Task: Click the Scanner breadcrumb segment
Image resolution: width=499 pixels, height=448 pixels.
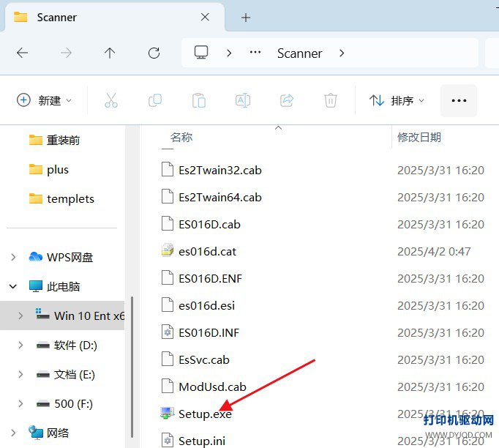Action: click(299, 53)
